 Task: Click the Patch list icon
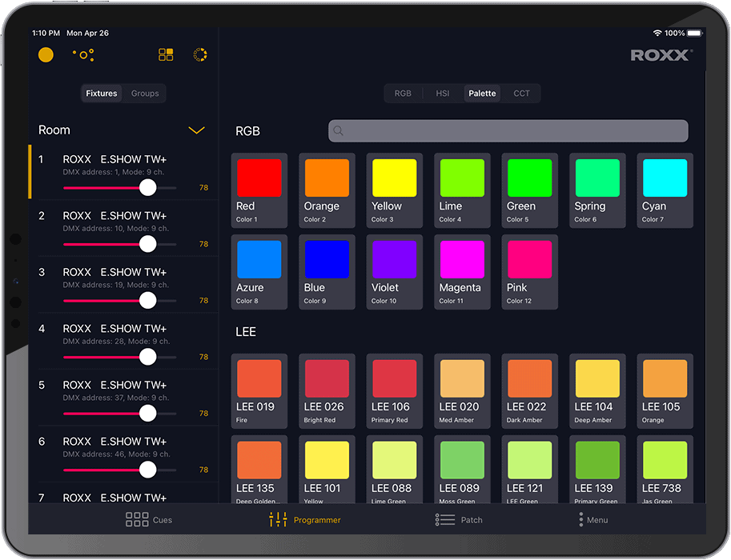click(444, 519)
